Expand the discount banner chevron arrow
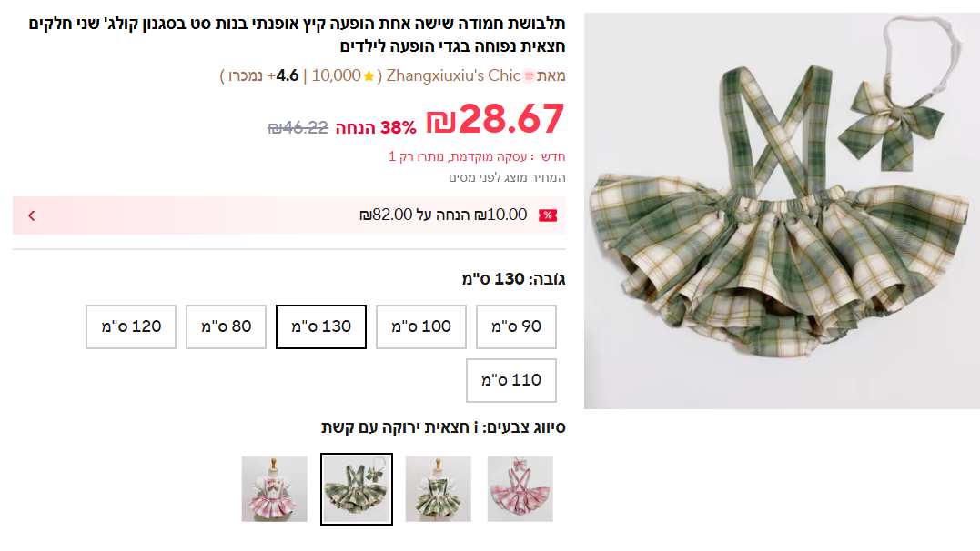980x551 pixels. click(32, 215)
